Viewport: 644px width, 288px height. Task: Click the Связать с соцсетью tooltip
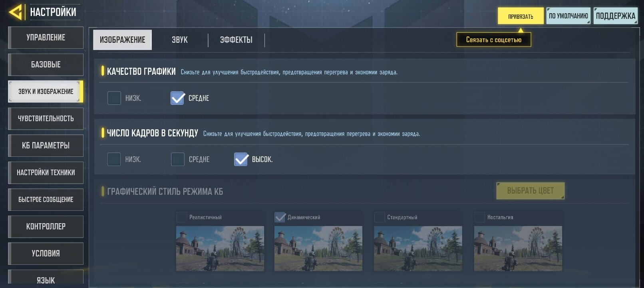coord(494,40)
